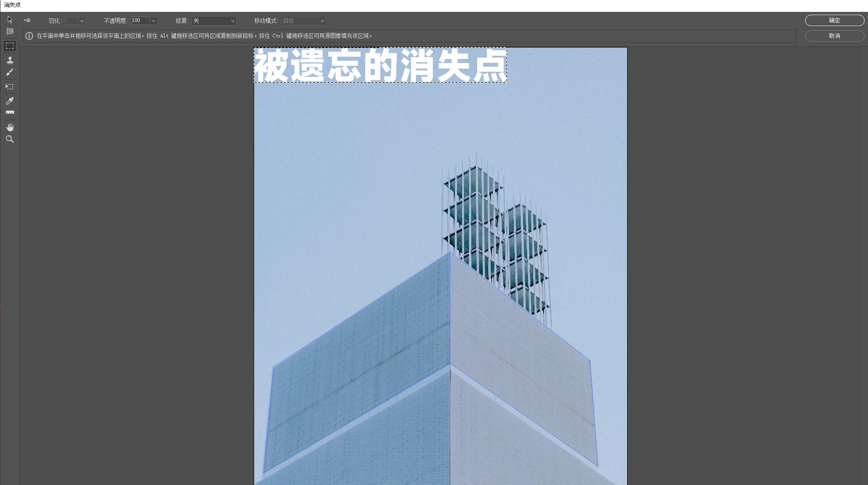Expand the 不透明度 opacity dropdown arrow
This screenshot has width=868, height=485.
154,21
